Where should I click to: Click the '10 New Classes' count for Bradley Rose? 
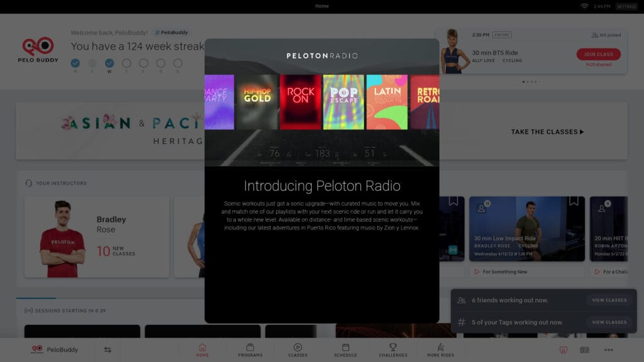(116, 251)
